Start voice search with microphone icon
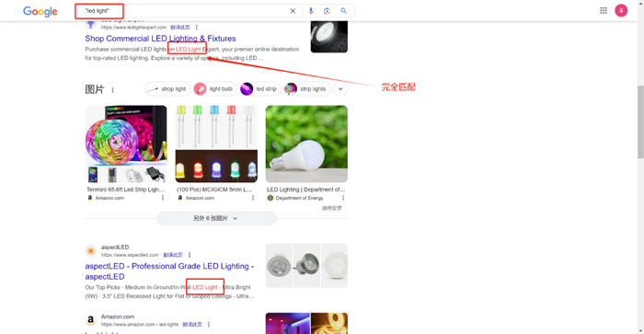The height and width of the screenshot is (334, 644). click(311, 11)
